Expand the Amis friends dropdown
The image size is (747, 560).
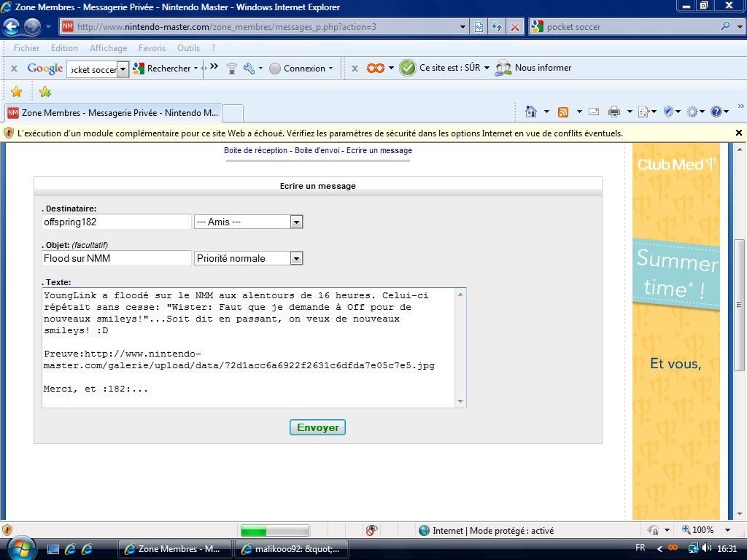(x=296, y=222)
